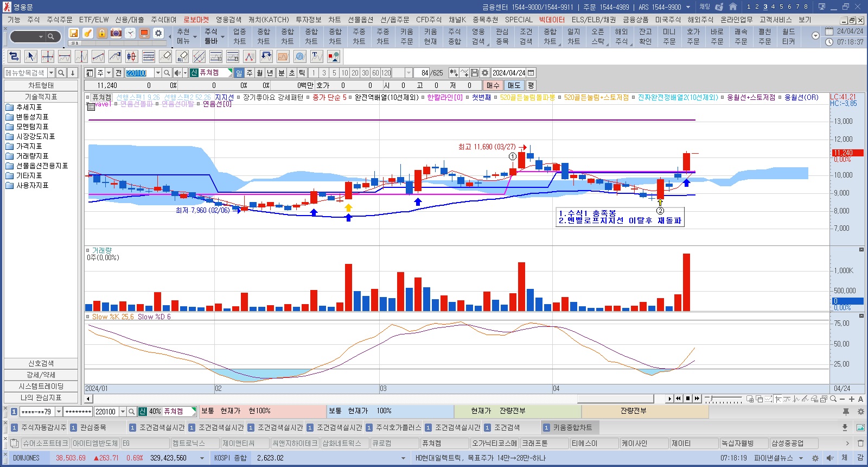Select the erase-all drawings eraser icon
This screenshot has width=868, height=467.
coord(182,56)
